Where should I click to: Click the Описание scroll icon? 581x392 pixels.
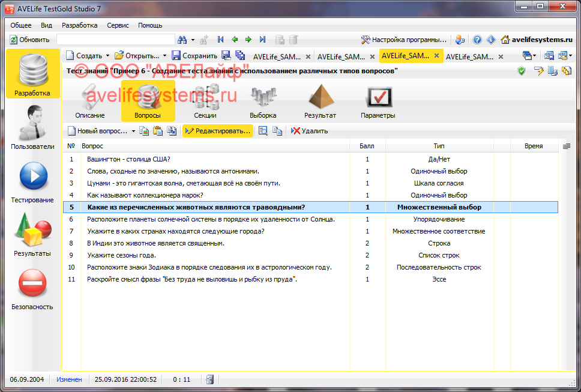tap(90, 101)
